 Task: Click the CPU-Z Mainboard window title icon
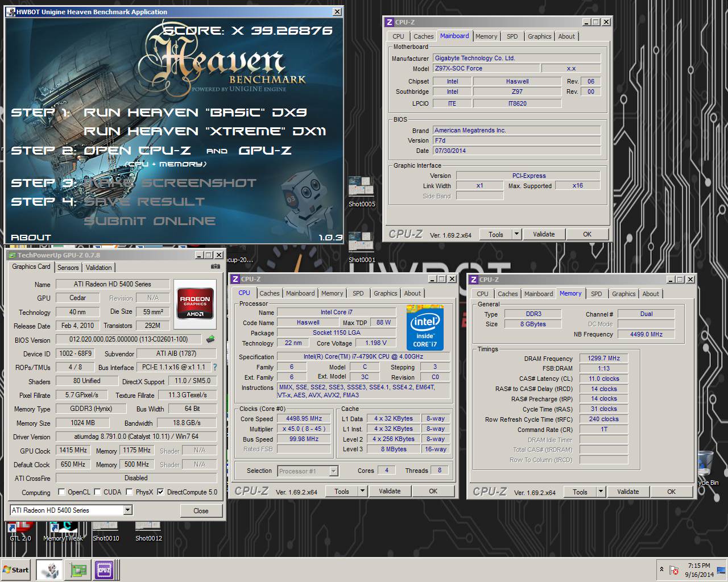(x=390, y=22)
